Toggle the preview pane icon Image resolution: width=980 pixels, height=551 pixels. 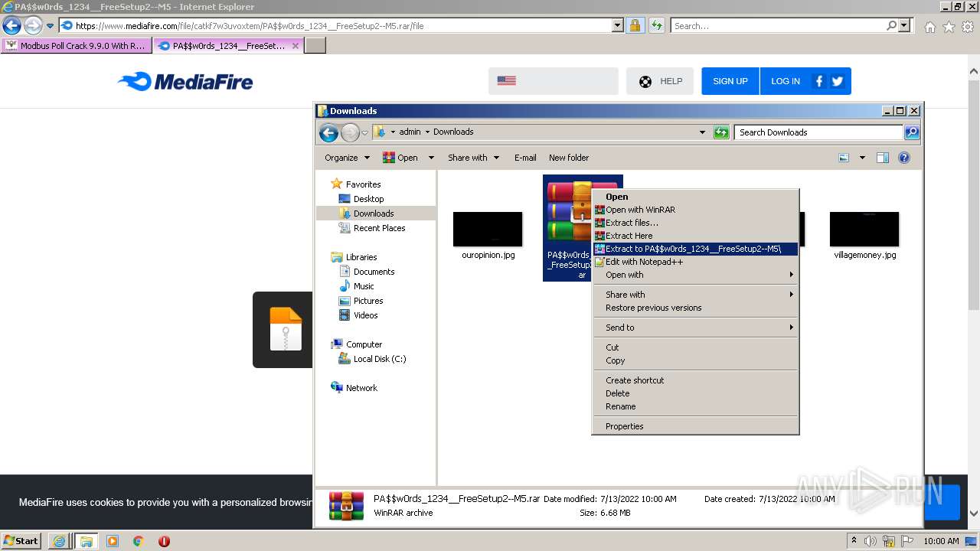coord(883,158)
